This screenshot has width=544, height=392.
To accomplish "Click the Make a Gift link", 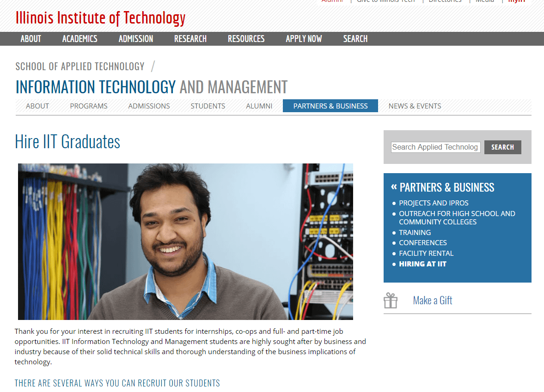I will [x=433, y=300].
